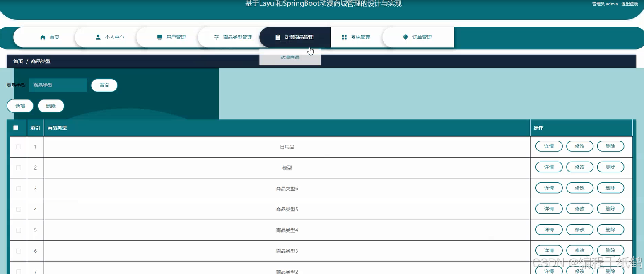The height and width of the screenshot is (274, 644).
Task: Focus the 商品类型 search input field
Action: 58,85
